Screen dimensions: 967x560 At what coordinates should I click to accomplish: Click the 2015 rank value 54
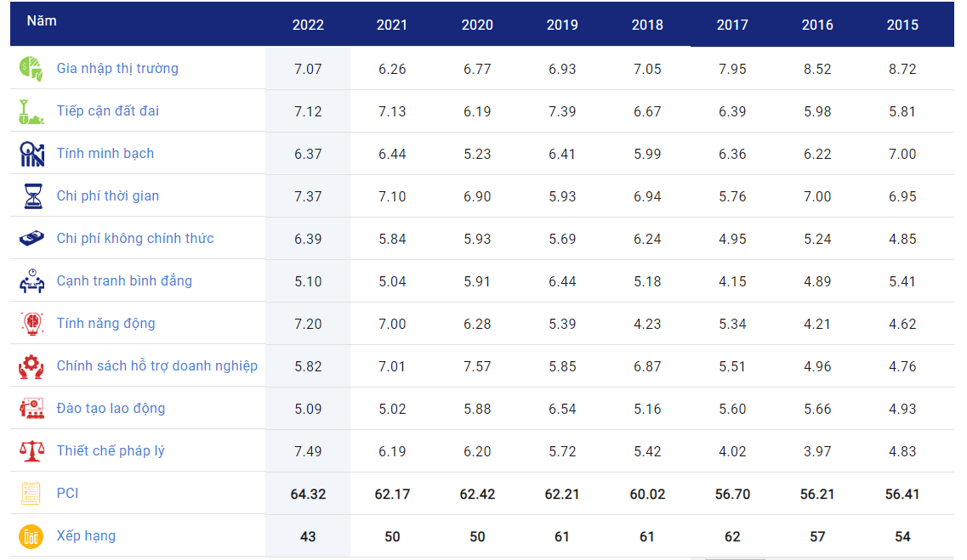pos(903,536)
